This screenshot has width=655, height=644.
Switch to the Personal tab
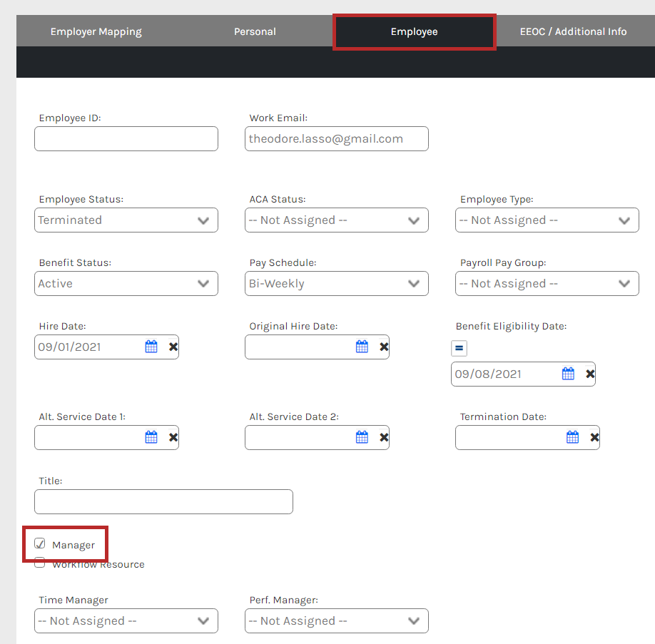pos(255,31)
